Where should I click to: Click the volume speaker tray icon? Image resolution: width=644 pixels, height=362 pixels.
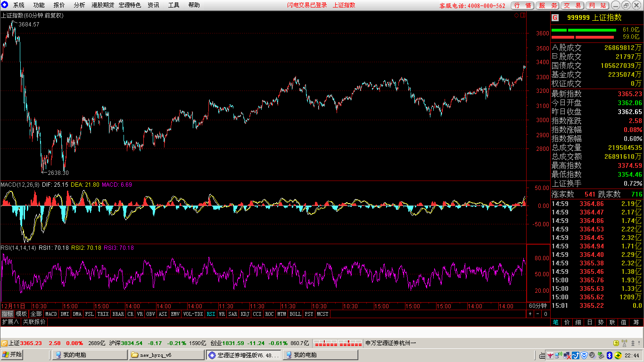click(592, 355)
